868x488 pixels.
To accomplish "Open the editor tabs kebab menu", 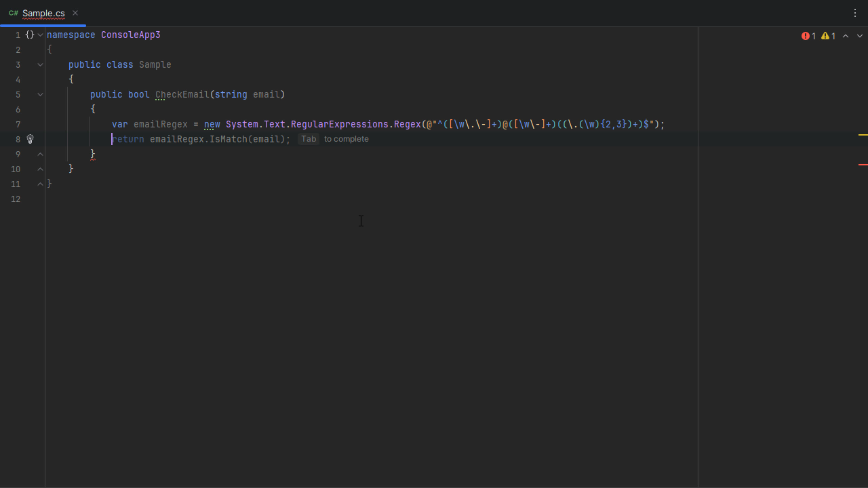I will tap(854, 13).
